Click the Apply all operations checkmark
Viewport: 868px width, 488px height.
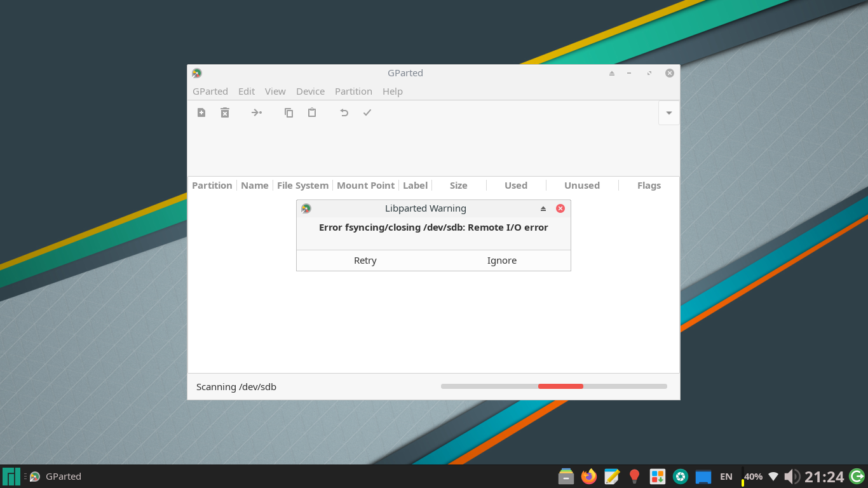[x=367, y=112]
